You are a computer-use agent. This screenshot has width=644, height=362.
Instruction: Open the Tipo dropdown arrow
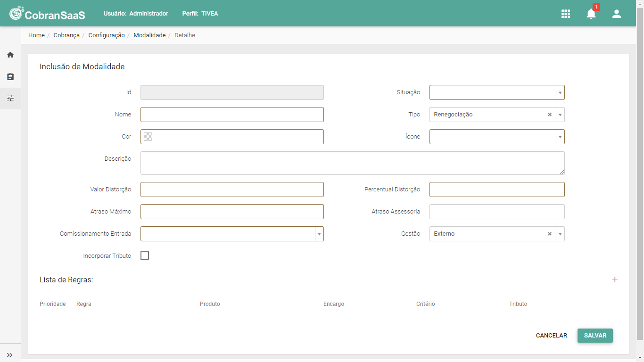click(560, 115)
